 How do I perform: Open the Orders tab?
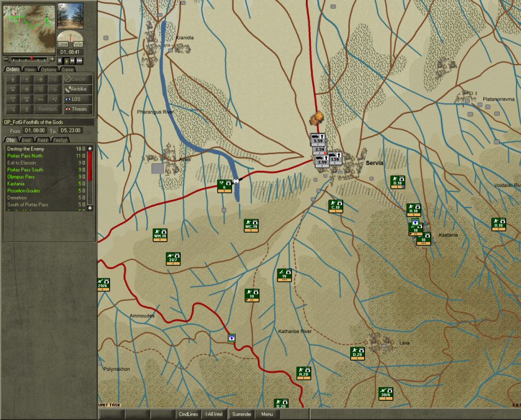pyautogui.click(x=13, y=69)
